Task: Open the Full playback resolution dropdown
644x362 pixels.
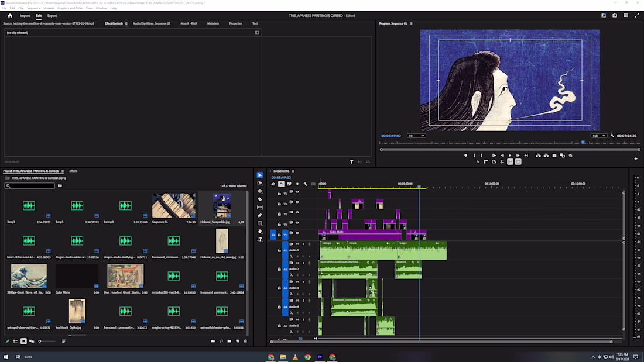Action: tap(599, 136)
